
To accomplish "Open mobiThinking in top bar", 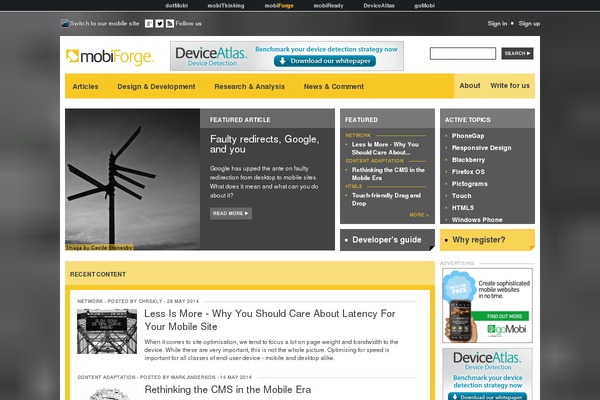I will 226,6.
